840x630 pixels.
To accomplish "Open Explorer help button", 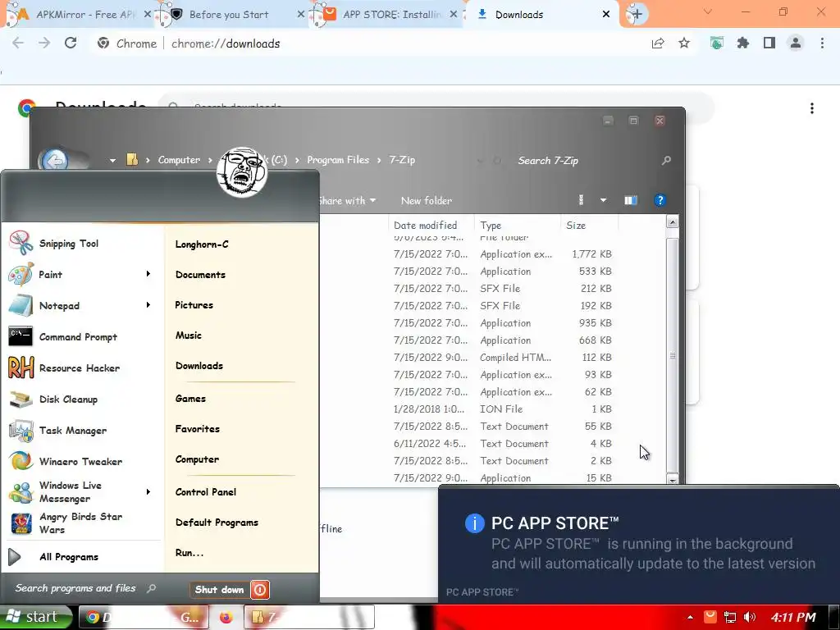I will (x=660, y=200).
